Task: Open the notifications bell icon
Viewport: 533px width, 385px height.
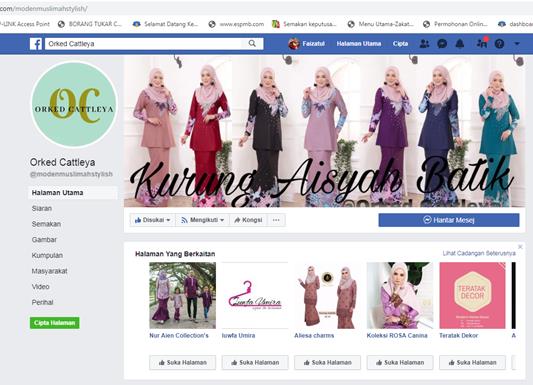Action: 460,43
